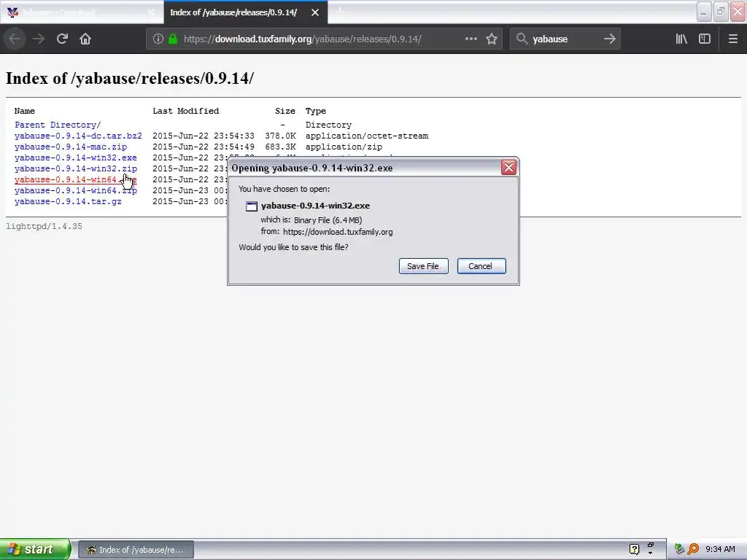Click the forward navigation arrow
The height and width of the screenshot is (560, 747).
tap(39, 39)
